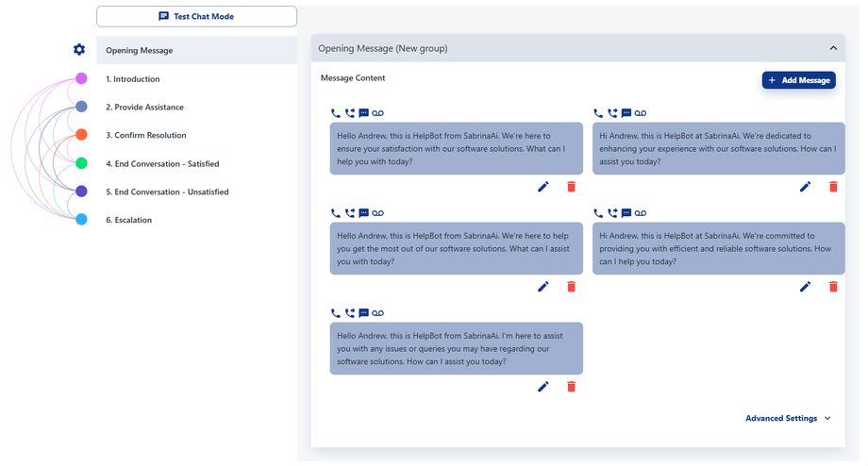The image size is (868, 466).
Task: Toggle the voicemail icon on the 'dedicated to enhancing' message
Action: [641, 113]
